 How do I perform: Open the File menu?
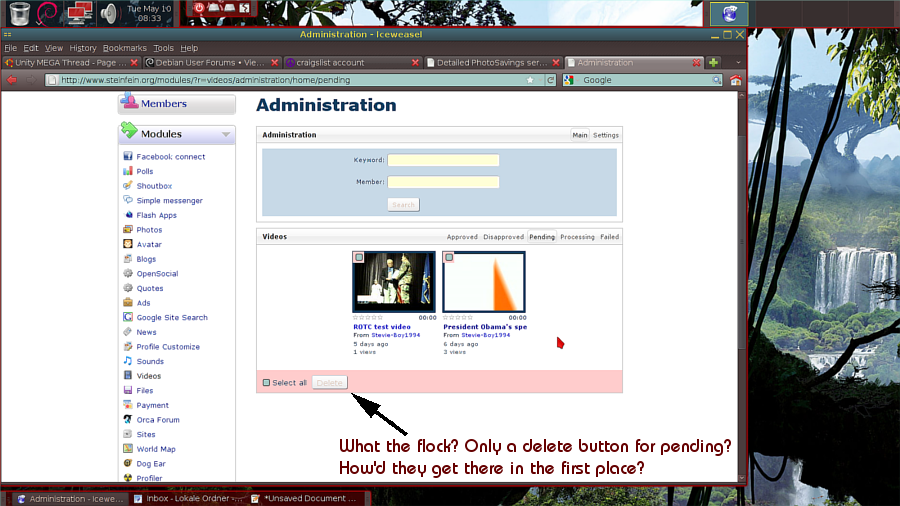(10, 48)
